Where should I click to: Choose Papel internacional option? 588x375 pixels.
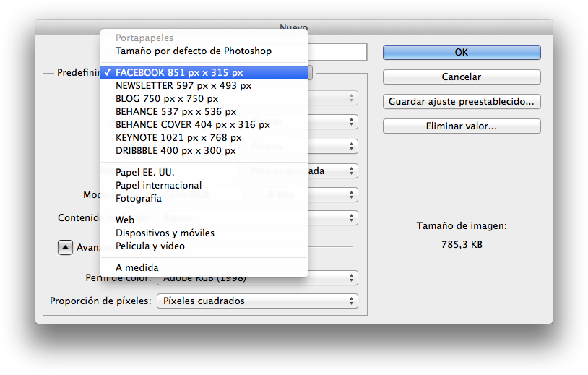[204, 185]
